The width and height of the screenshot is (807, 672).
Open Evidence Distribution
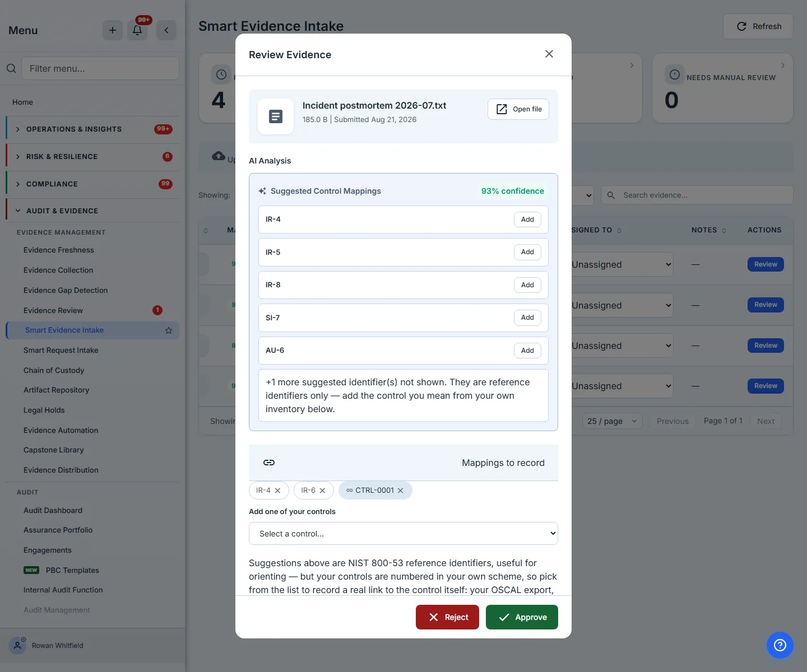(61, 470)
